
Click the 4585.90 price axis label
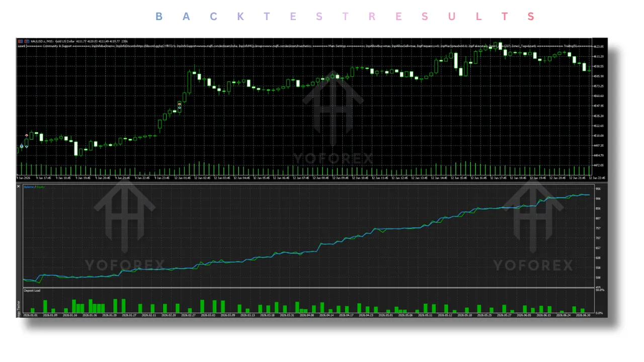(x=599, y=76)
